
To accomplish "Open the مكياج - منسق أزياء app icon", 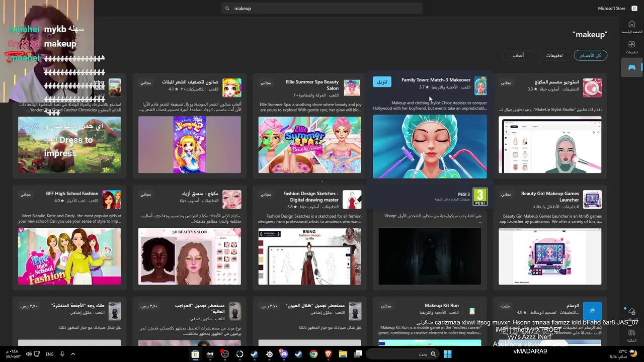I will [x=231, y=199].
